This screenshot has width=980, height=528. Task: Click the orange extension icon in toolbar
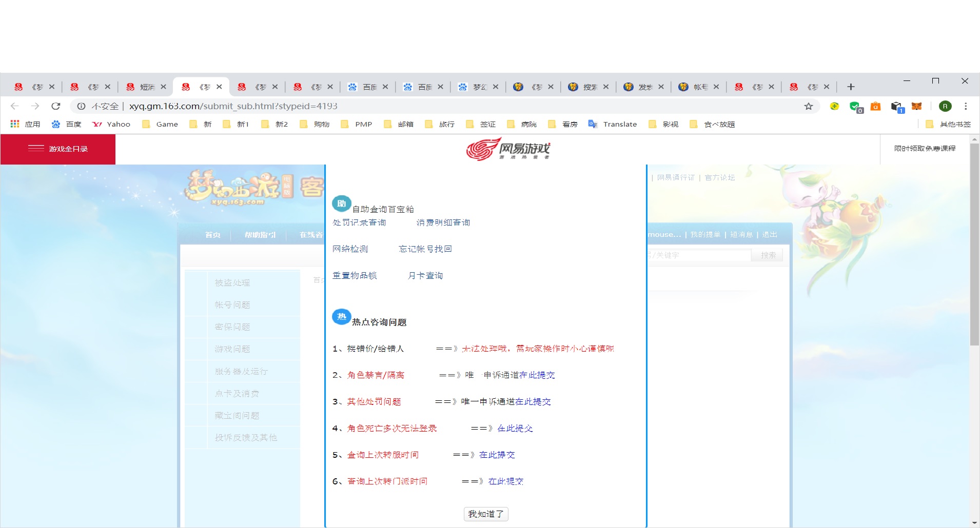(876, 106)
